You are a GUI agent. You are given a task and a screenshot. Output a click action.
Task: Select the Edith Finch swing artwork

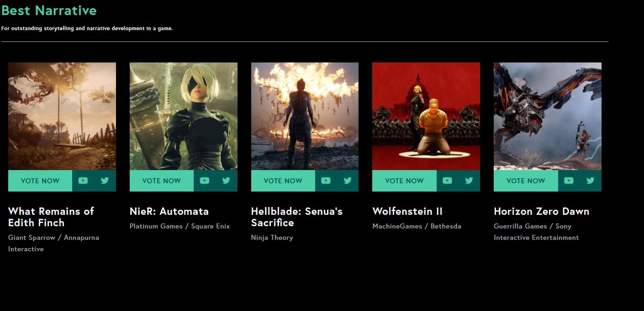coord(62,116)
